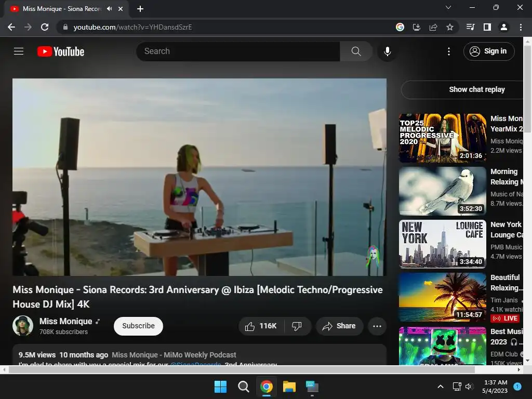Open Chrome profile icon
Viewport: 532px width, 399px height.
point(504,27)
